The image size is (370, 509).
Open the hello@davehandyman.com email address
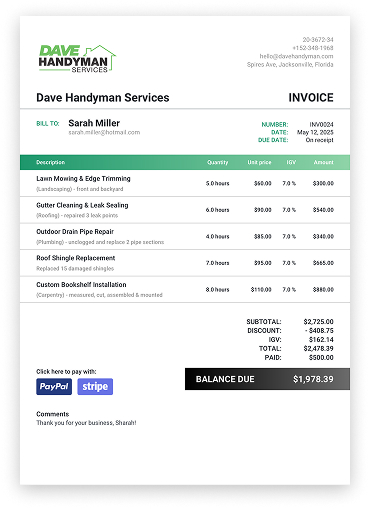296,56
